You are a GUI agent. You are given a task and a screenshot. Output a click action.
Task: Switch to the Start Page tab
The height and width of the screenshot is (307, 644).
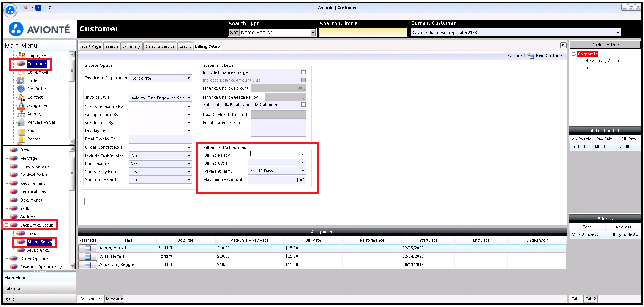[91, 46]
